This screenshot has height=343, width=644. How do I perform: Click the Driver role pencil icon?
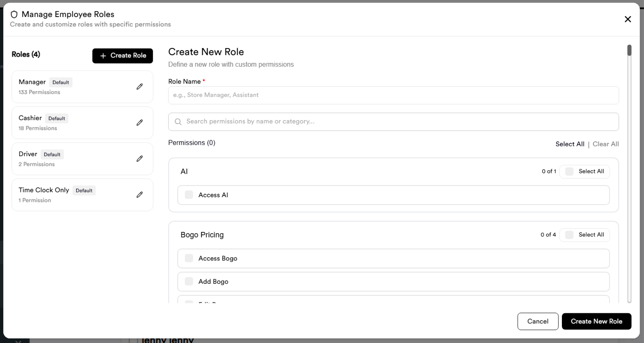[x=139, y=158]
